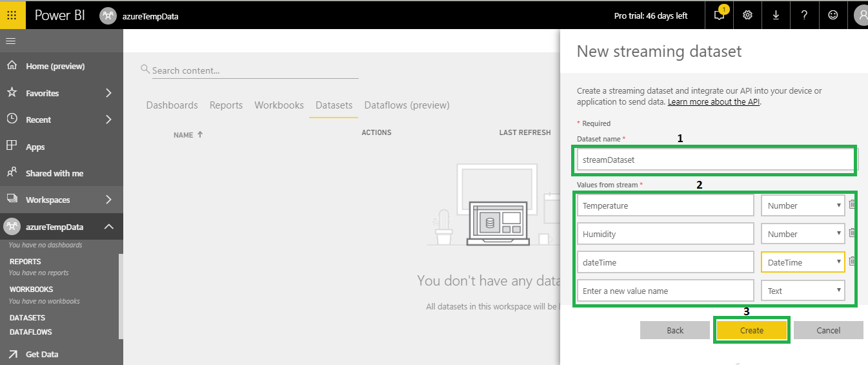Collapse the azureTempData workspace section
The width and height of the screenshot is (868, 365).
tap(108, 227)
